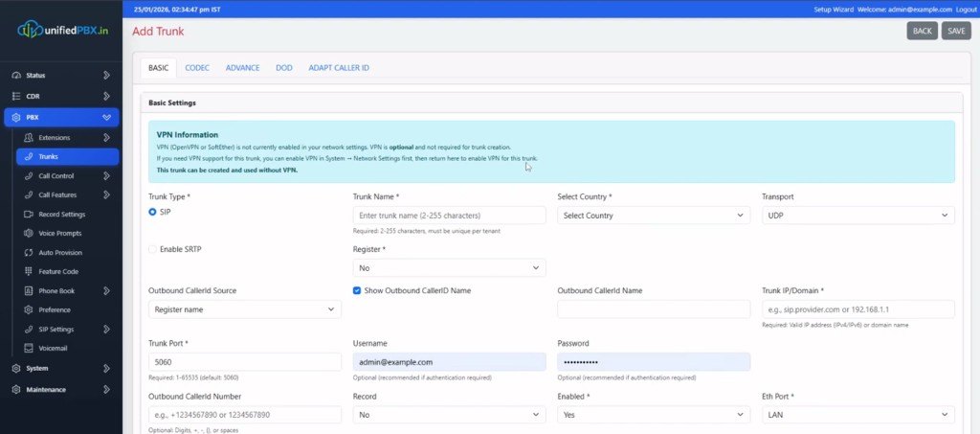Click the Voice Prompts speaker icon
Screen dimensions: 980x434
(x=28, y=233)
